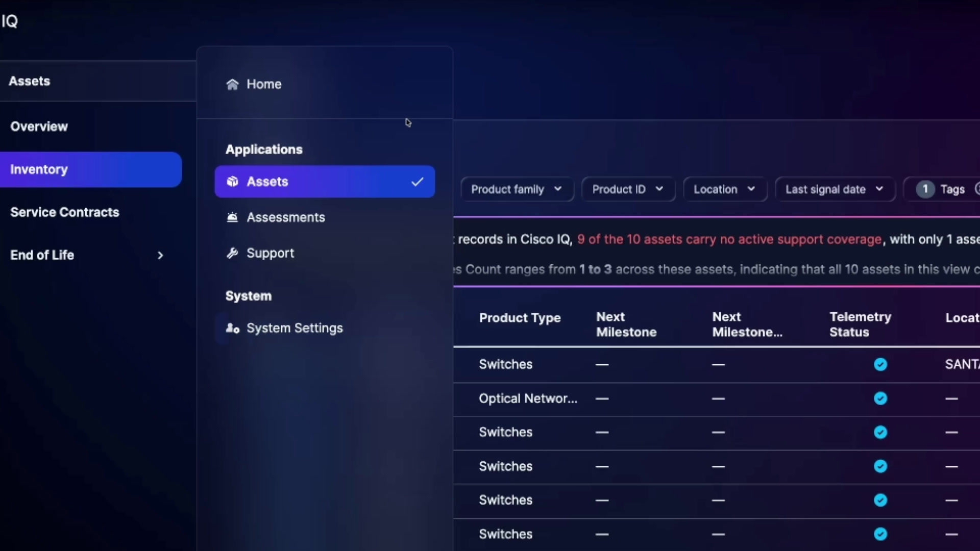Click the Telemetry Status column header

(x=860, y=324)
